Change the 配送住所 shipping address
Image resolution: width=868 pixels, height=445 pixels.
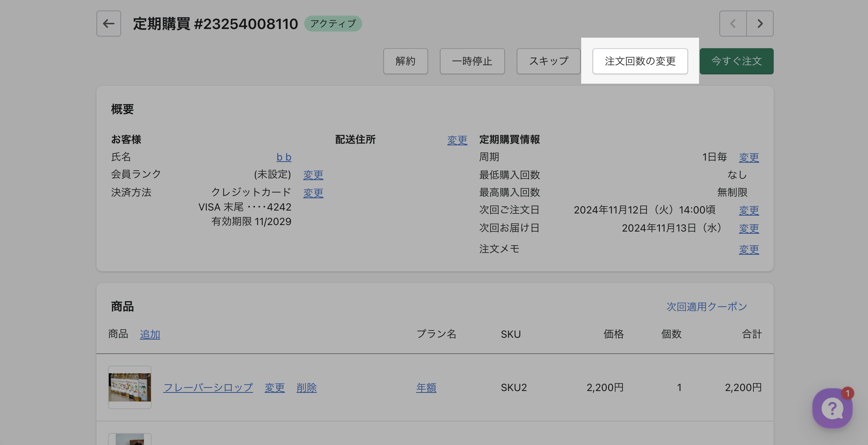(x=457, y=140)
